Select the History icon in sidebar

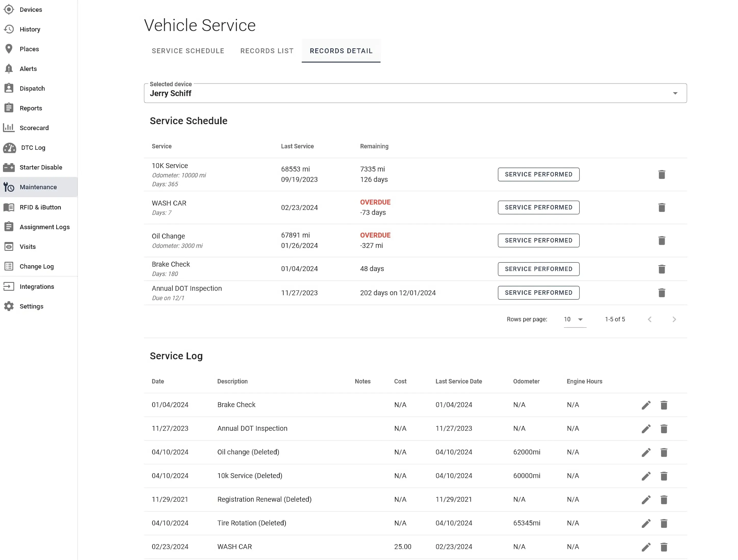point(9,29)
